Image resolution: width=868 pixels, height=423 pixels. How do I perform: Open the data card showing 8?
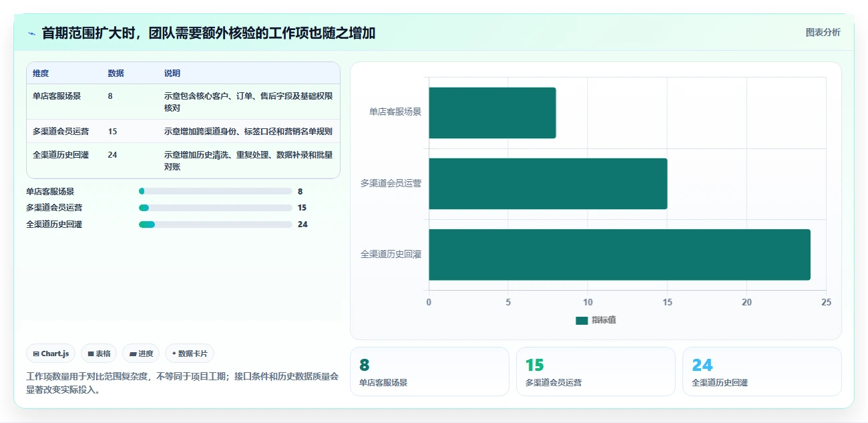429,372
